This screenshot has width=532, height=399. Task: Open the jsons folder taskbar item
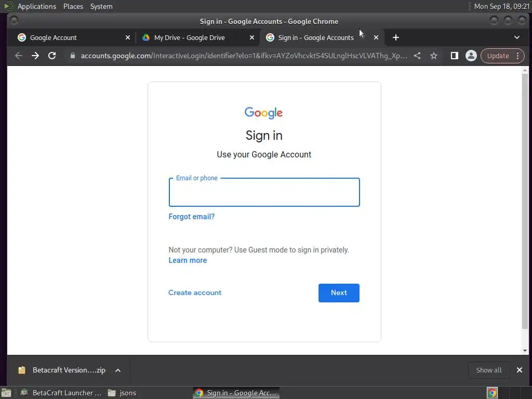[x=122, y=393]
